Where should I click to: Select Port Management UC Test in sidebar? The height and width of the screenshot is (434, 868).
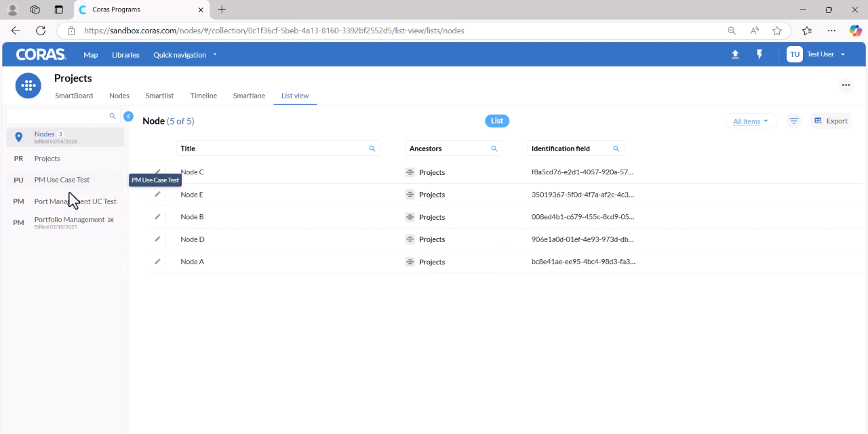coord(65,201)
